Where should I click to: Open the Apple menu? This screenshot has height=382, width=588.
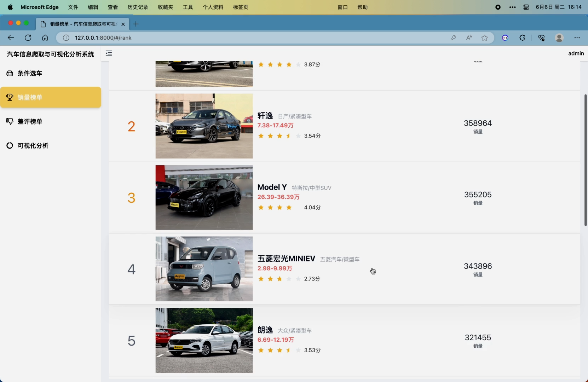[10, 7]
